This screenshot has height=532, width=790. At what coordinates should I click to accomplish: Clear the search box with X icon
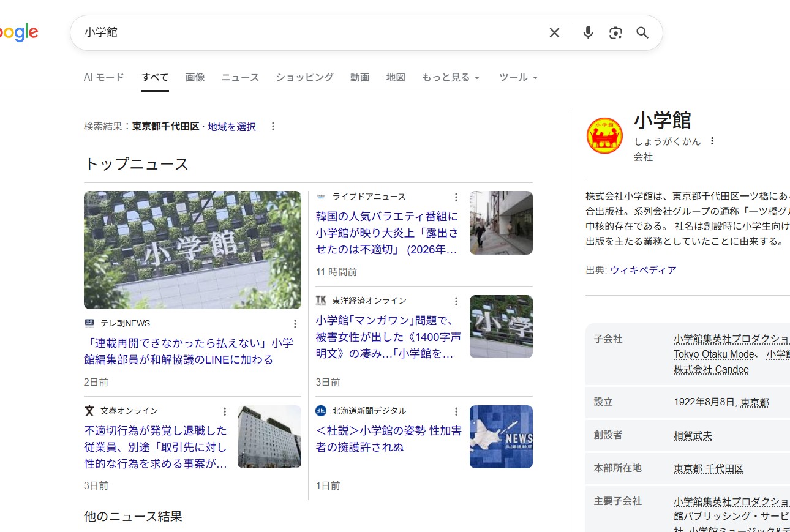554,32
